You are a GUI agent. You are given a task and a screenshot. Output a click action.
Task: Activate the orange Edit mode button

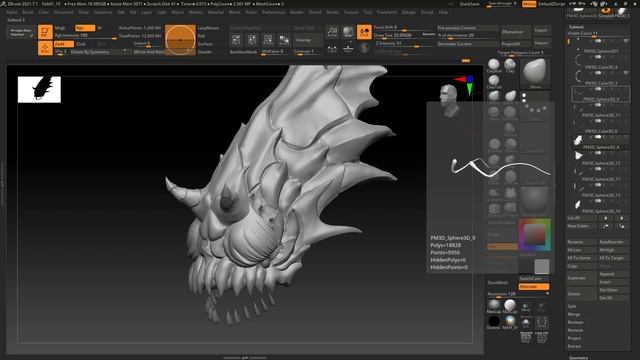point(45,32)
